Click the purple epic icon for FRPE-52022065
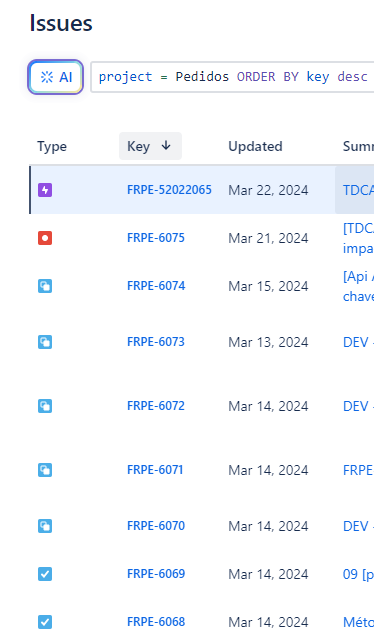Screen dimensions: 374x629 [45, 190]
